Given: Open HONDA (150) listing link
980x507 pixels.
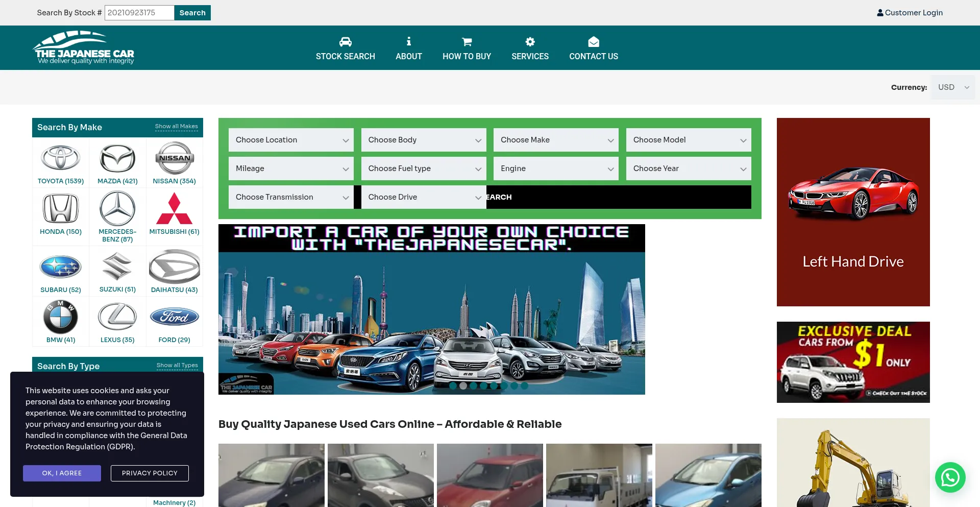Looking at the screenshot, I should click(61, 232).
